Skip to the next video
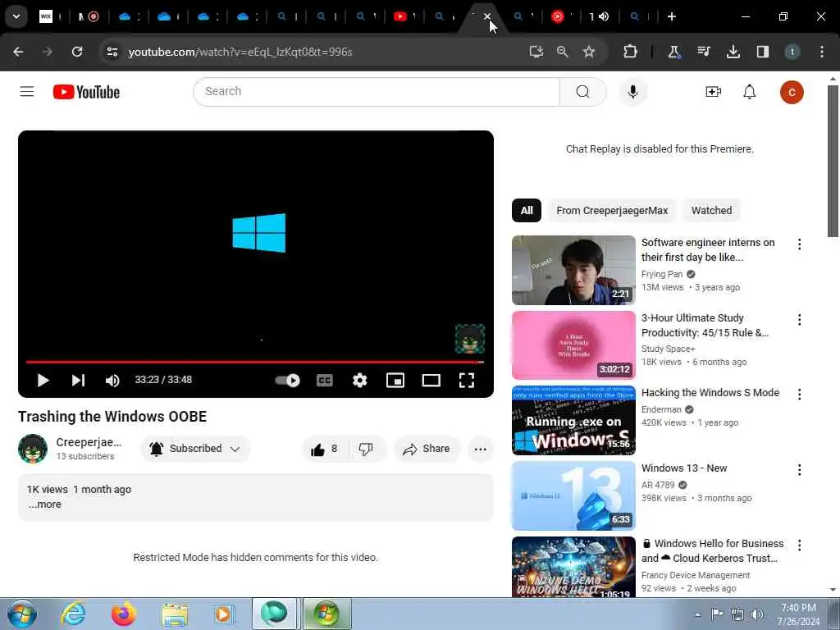Image resolution: width=840 pixels, height=630 pixels. tap(78, 381)
